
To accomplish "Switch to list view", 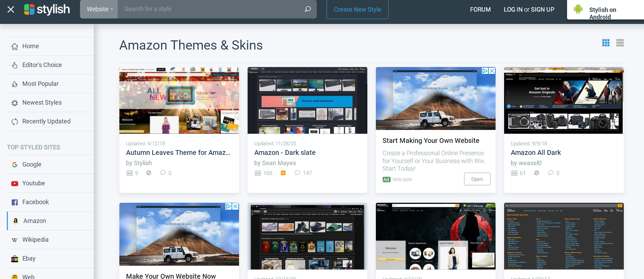I will pos(620,43).
